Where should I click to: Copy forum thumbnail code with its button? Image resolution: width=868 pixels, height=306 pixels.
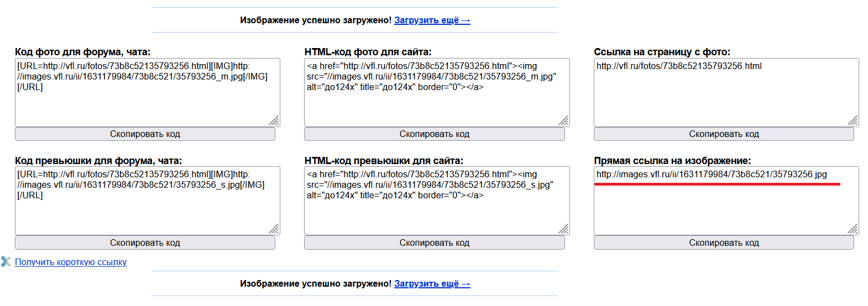145,243
